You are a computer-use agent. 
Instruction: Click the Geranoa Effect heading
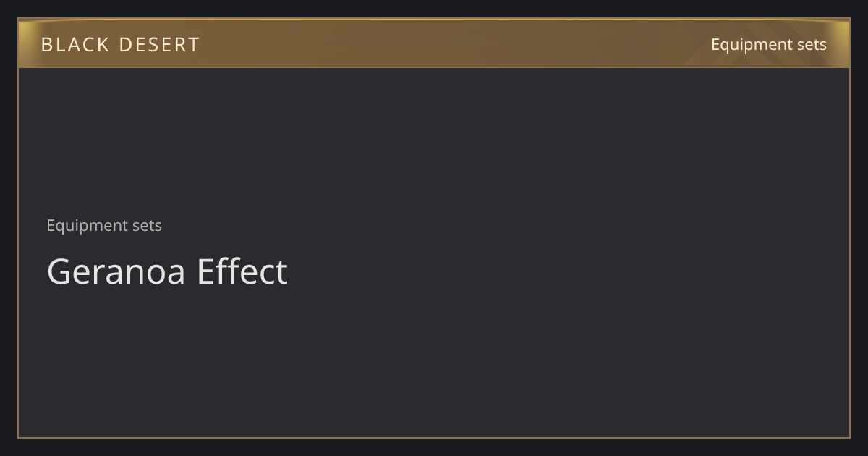pyautogui.click(x=167, y=271)
